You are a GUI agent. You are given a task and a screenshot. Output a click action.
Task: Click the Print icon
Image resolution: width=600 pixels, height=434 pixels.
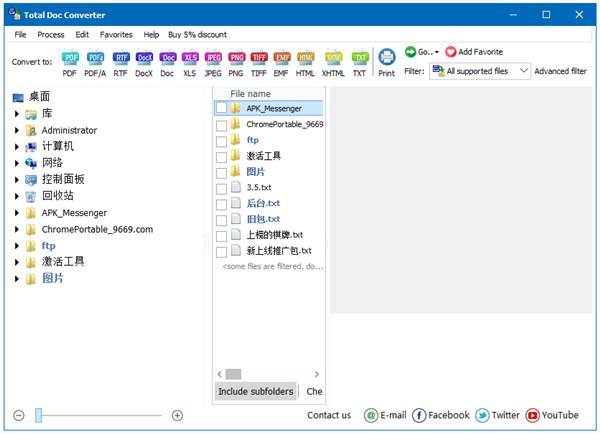pos(386,57)
